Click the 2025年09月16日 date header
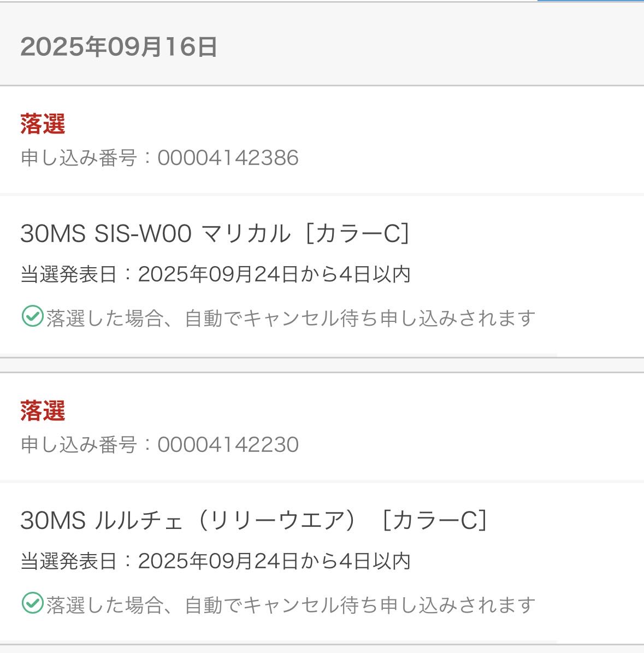The width and height of the screenshot is (644, 653). click(x=119, y=47)
